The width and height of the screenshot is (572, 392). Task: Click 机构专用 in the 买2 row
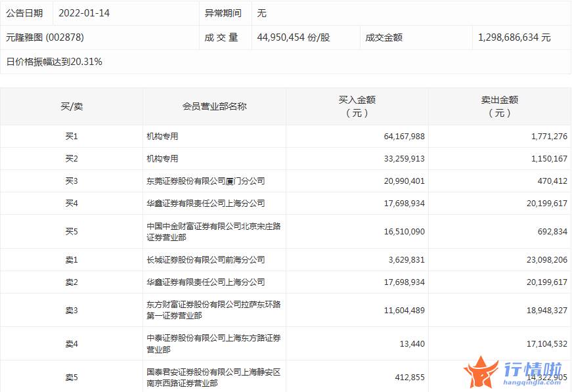162,159
